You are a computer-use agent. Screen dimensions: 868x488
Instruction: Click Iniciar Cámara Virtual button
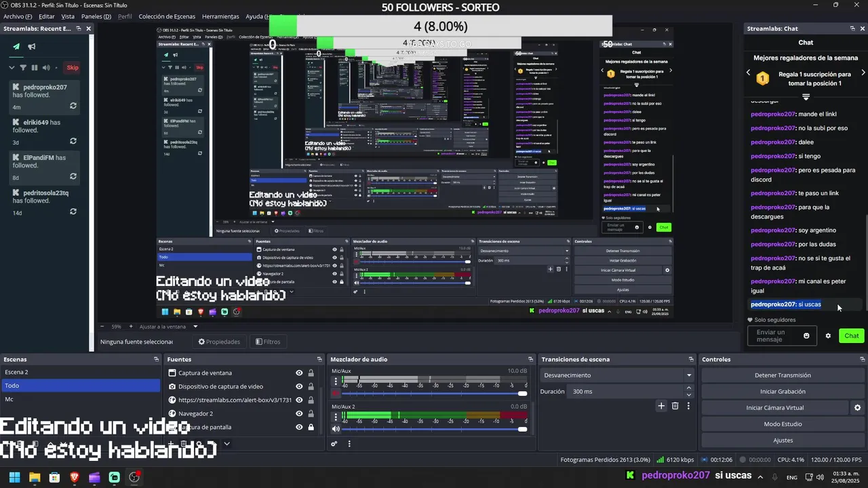774,407
